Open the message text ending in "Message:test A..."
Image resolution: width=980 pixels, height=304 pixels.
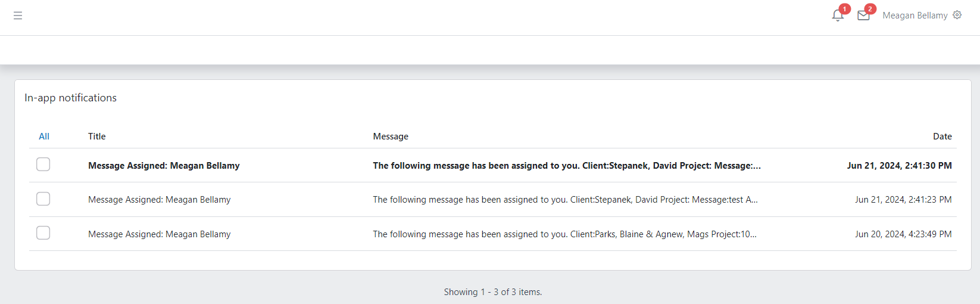[x=565, y=200]
